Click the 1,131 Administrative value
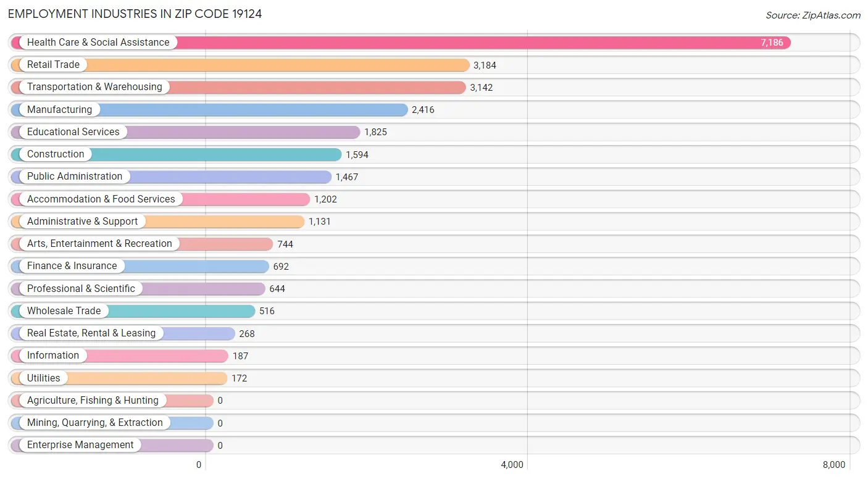 320,222
